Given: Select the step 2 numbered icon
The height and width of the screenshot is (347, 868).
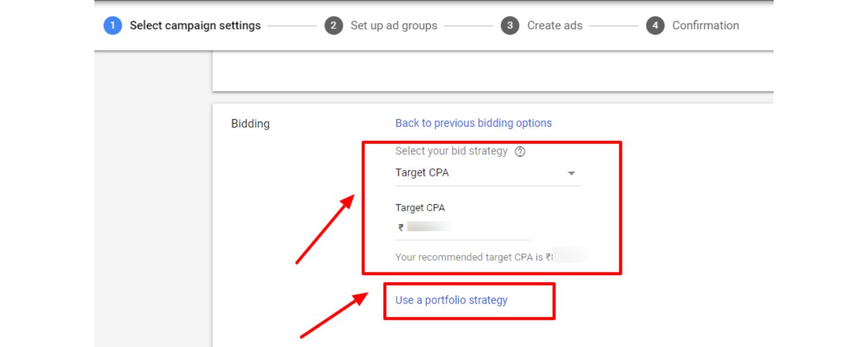Looking at the screenshot, I should pos(334,25).
